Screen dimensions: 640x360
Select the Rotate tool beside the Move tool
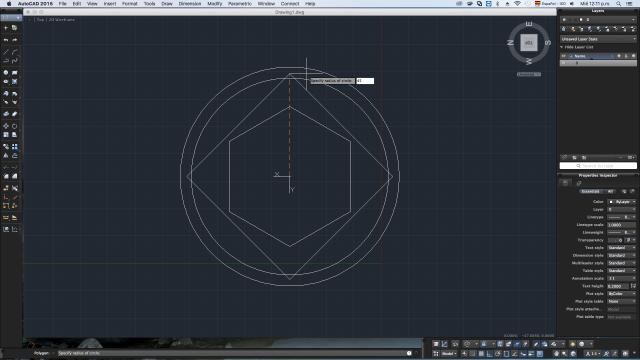point(15,126)
